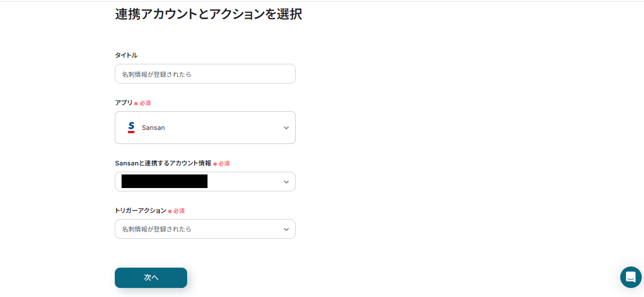Click the Sansanと連携するアカウント情報 label

point(163,163)
